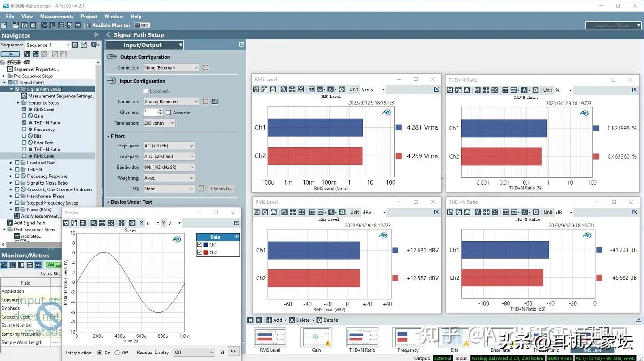
Task: Print the Scope graph
Action: [83, 223]
